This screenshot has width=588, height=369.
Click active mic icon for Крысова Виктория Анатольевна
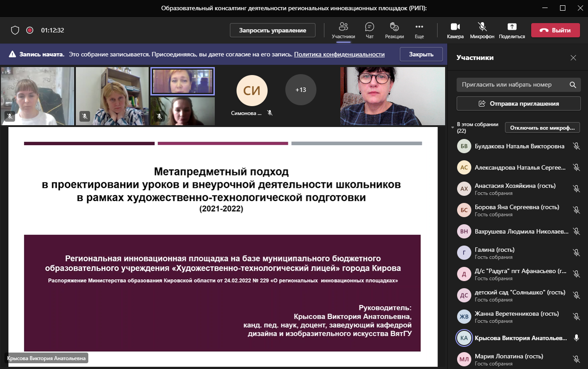click(576, 338)
